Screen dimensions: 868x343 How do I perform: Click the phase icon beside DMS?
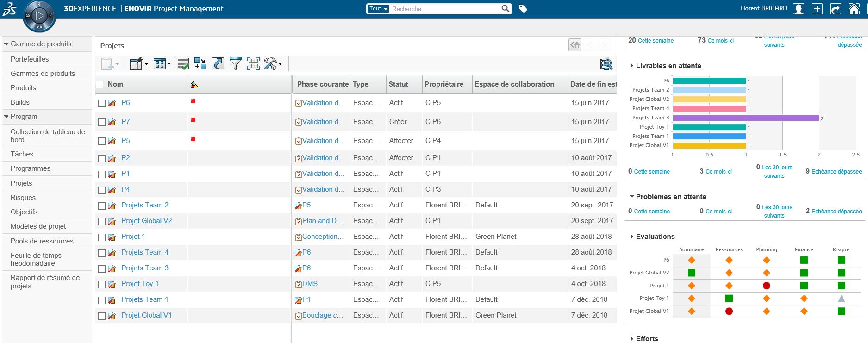point(299,284)
